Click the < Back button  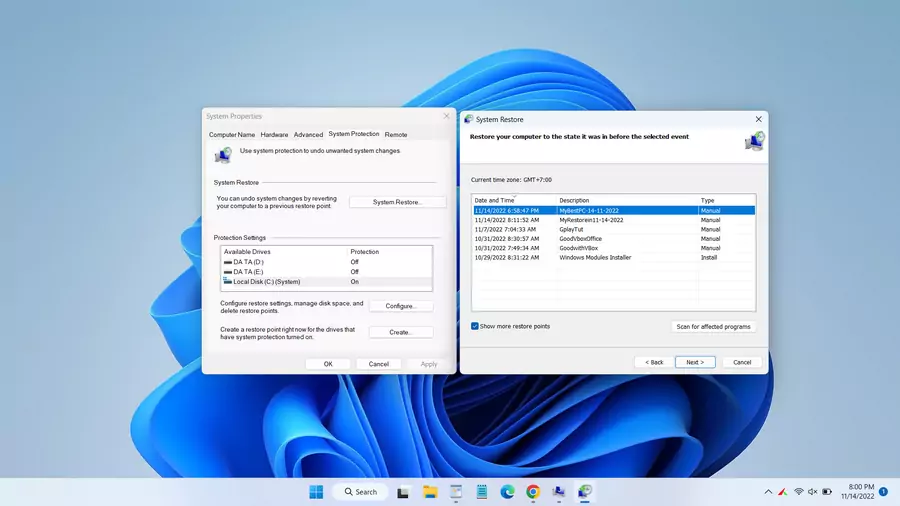tap(654, 362)
